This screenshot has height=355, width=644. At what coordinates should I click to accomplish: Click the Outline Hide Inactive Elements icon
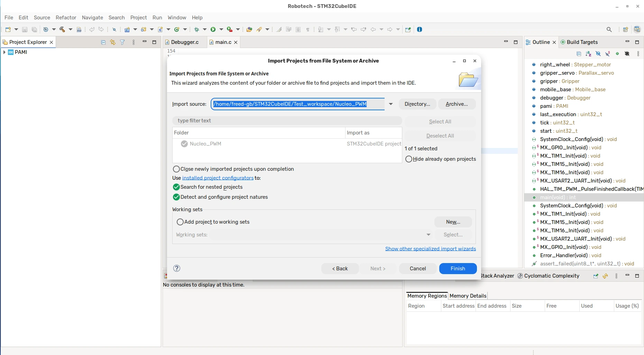click(627, 54)
